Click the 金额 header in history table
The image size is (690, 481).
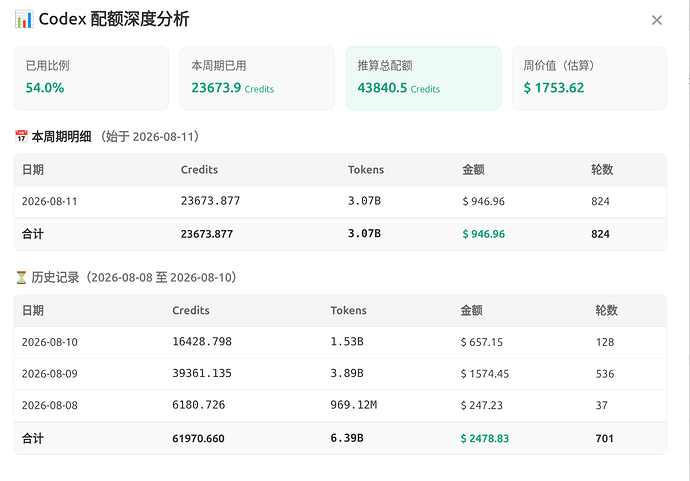(x=472, y=310)
